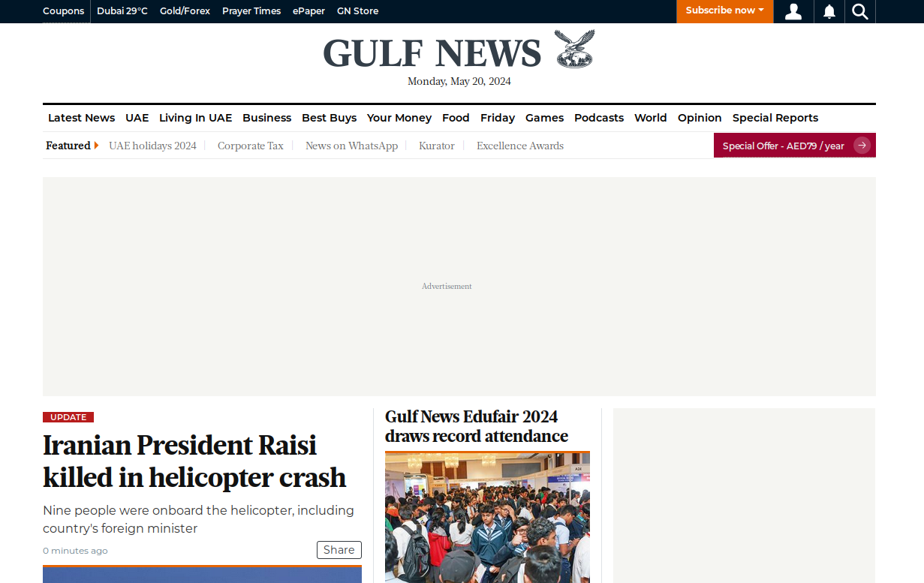The height and width of the screenshot is (583, 924).
Task: Open Business section
Action: pyautogui.click(x=266, y=118)
